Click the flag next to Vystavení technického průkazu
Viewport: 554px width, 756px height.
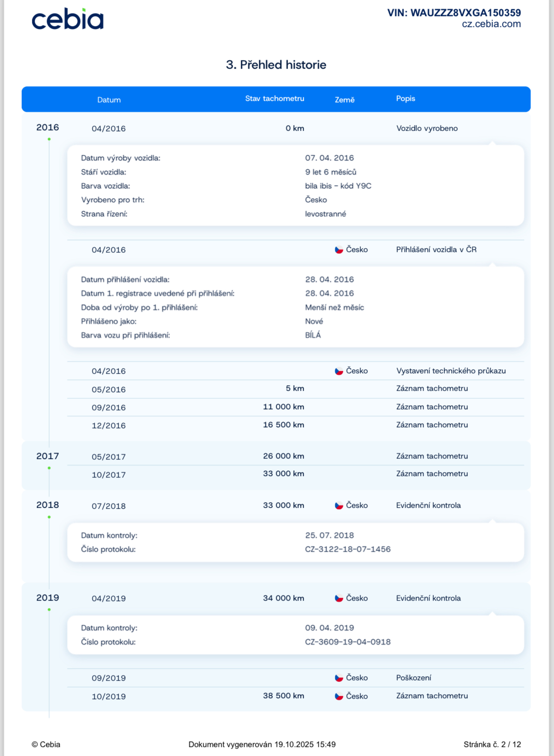[339, 371]
